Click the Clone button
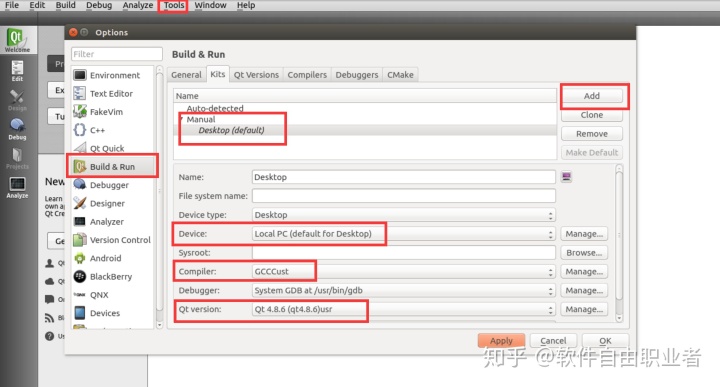Viewport: 720px width, 387px height. 592,115
